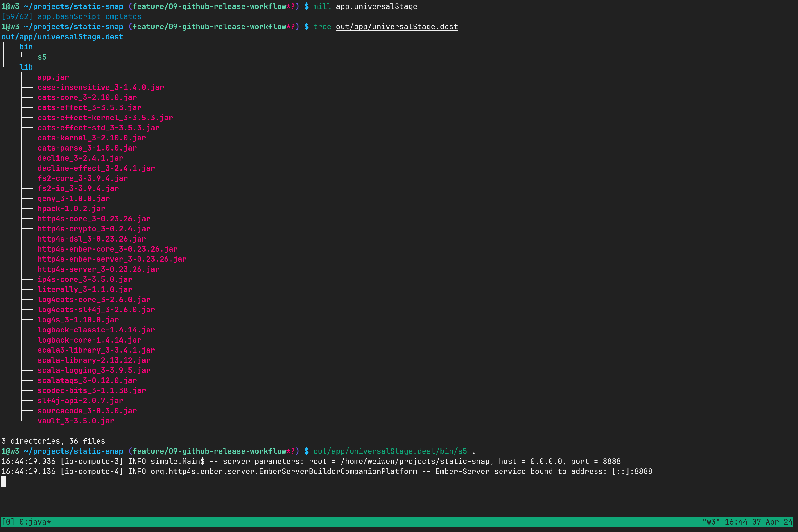This screenshot has height=532, width=798.
Task: Select app.jar in the lib listing
Action: click(53, 77)
